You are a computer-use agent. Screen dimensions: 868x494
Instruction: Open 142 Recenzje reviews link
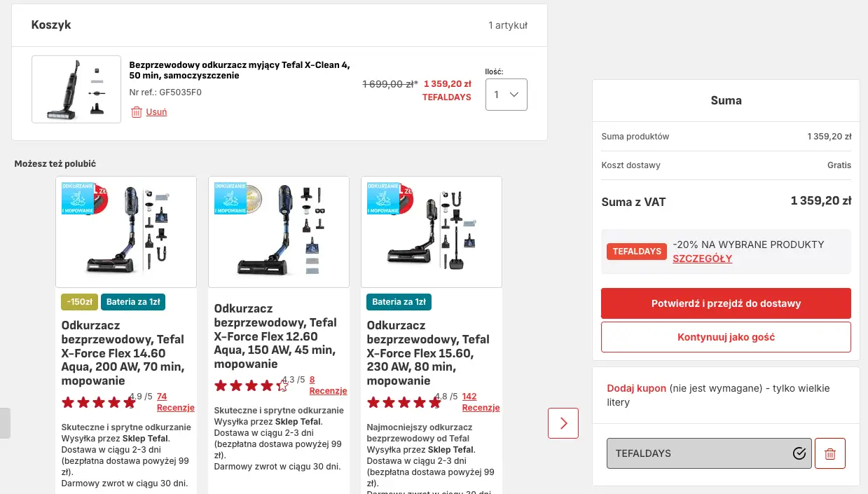coord(481,402)
